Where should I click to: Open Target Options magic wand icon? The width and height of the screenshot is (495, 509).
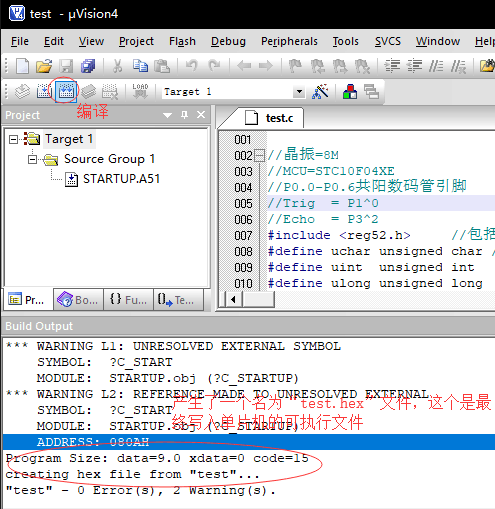click(320, 91)
